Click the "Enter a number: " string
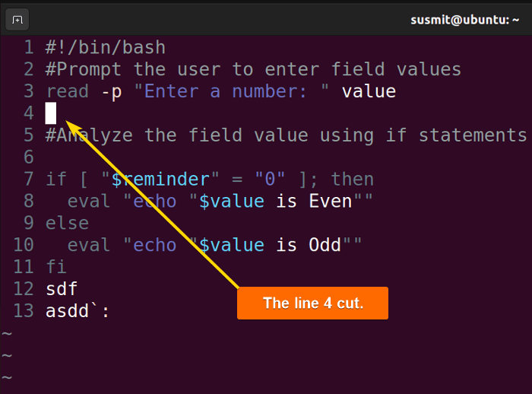 (x=232, y=91)
